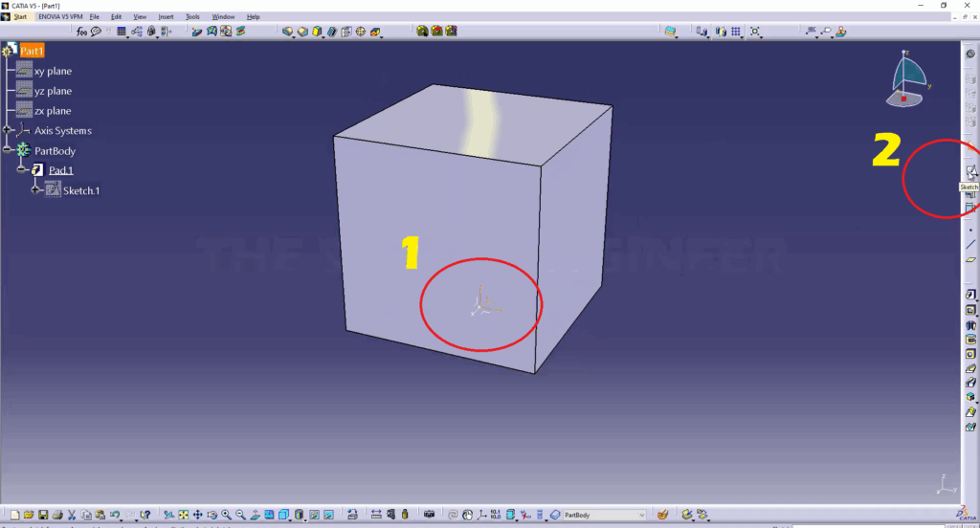Click the Formula f(x) icon
The width and height of the screenshot is (980, 528).
(82, 32)
